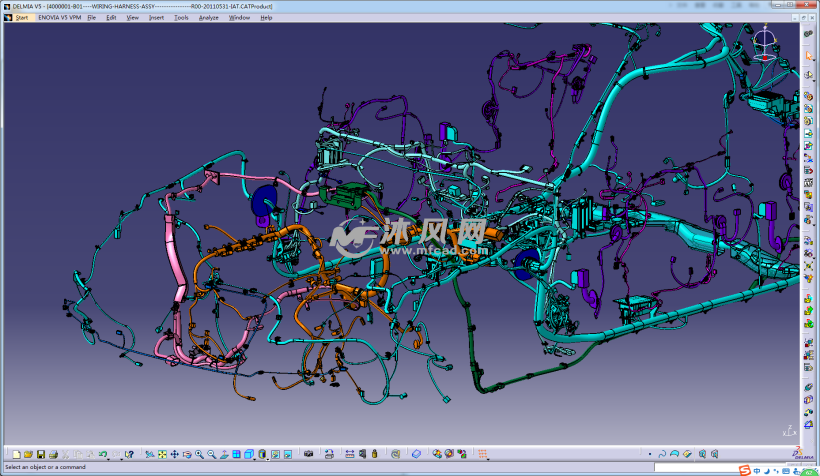The height and width of the screenshot is (476, 820).
Task: Open a file with the Open folder icon
Action: point(28,455)
